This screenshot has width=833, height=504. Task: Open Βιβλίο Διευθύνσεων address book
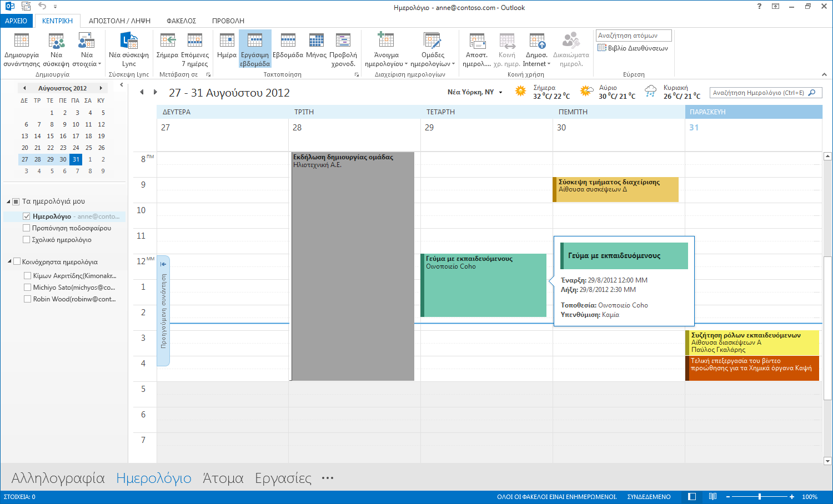click(x=633, y=48)
